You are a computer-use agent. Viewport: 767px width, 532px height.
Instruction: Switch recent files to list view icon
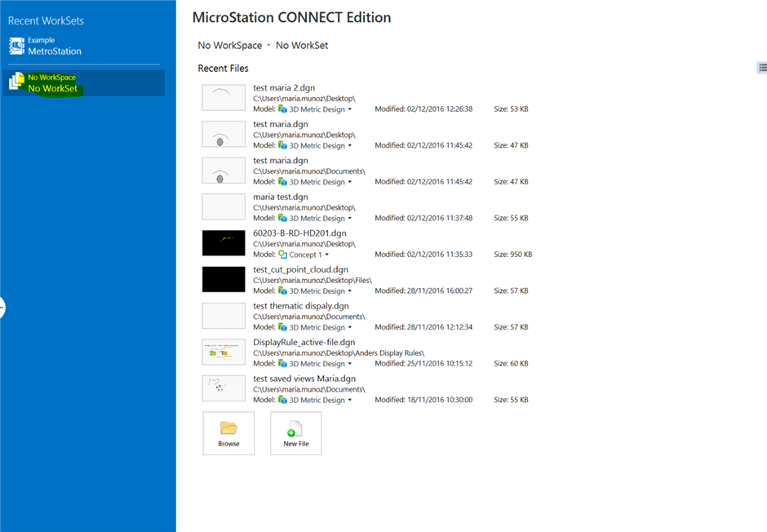click(762, 68)
